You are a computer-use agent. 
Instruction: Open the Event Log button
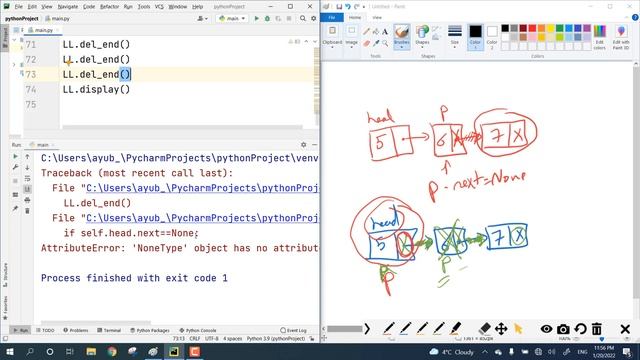click(293, 330)
